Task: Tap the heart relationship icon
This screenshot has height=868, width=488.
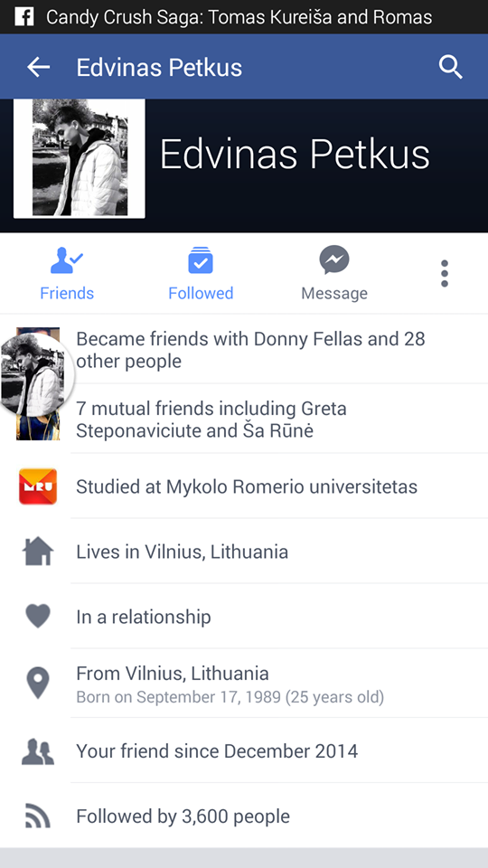Action: tap(38, 616)
